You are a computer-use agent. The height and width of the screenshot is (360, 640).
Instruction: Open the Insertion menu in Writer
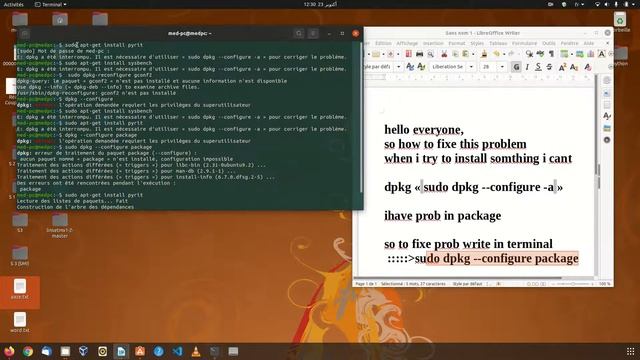pos(433,43)
